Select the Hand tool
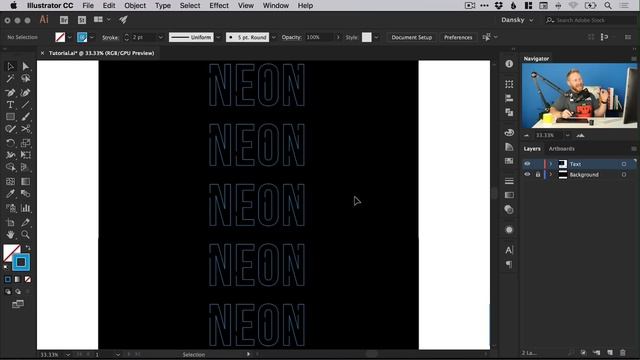640x360 pixels. [x=11, y=235]
